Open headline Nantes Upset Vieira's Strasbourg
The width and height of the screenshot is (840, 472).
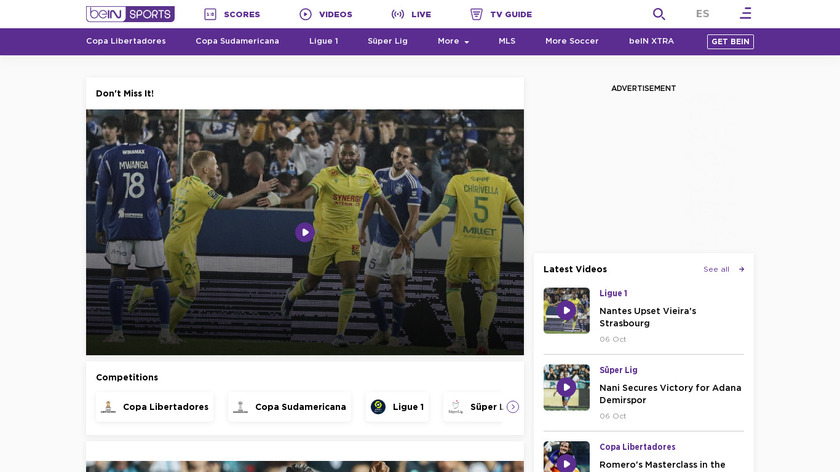[648, 317]
